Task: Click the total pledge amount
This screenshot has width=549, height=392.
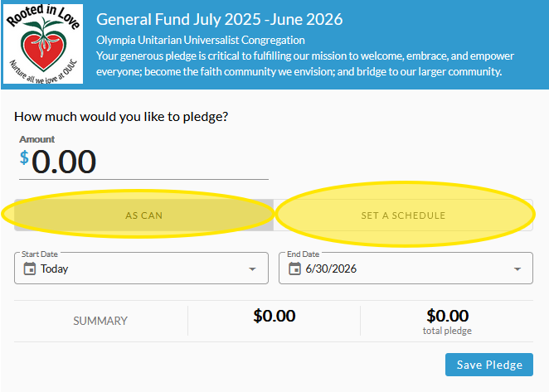Action: [x=447, y=316]
